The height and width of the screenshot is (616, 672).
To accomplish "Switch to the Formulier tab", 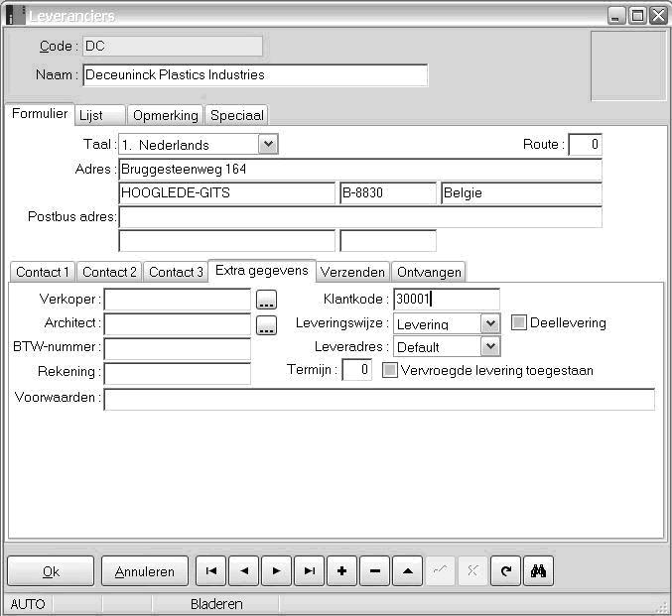I will coord(40,114).
